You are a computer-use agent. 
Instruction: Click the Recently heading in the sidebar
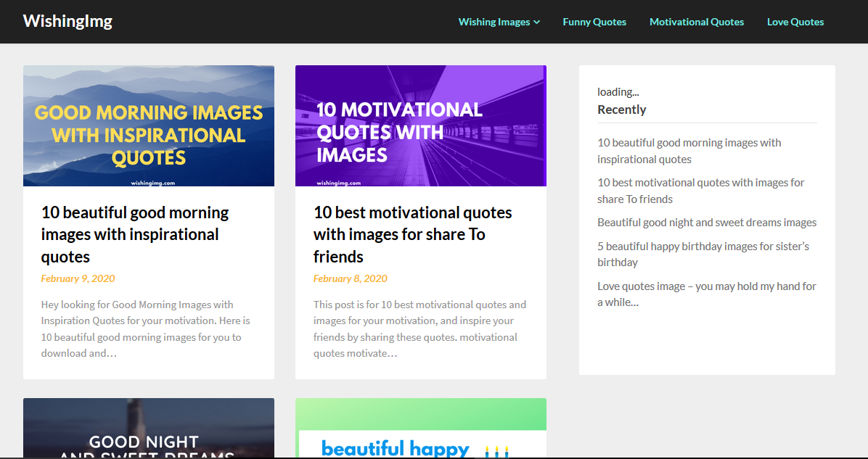622,109
